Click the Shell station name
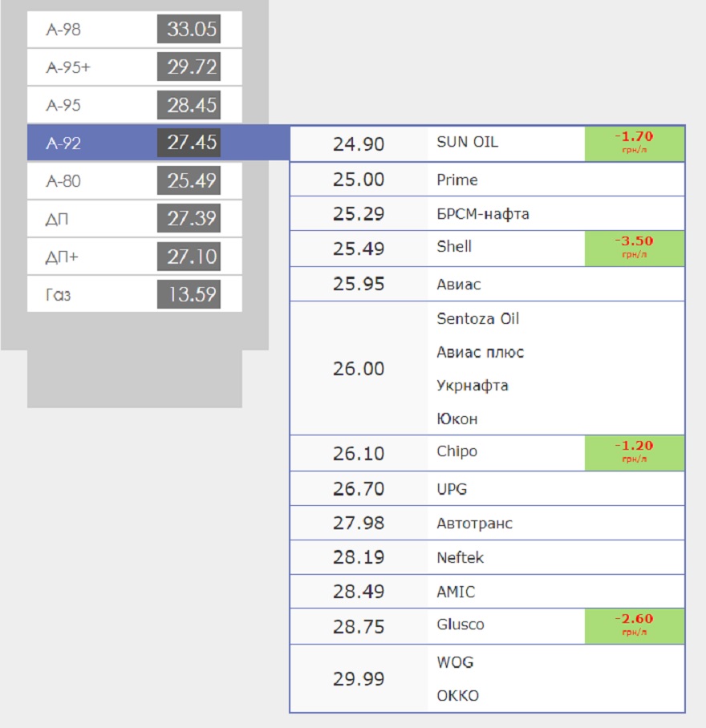The height and width of the screenshot is (728, 706). (x=454, y=246)
